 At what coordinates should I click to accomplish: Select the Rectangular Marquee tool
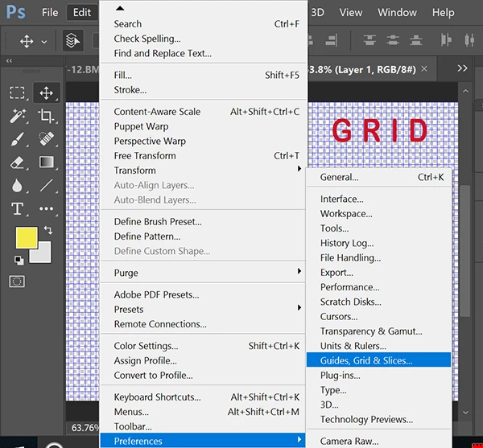tap(17, 92)
